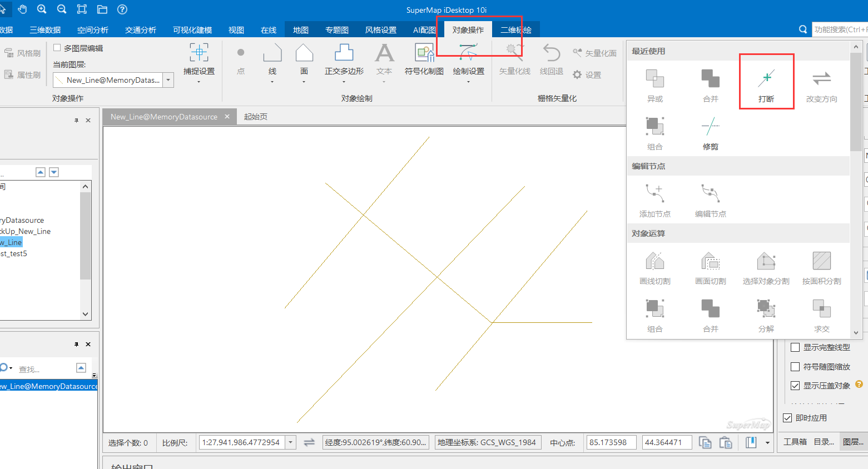Close the New_Line@MemoryDatasource map tab
This screenshot has width=868, height=469.
tap(227, 117)
